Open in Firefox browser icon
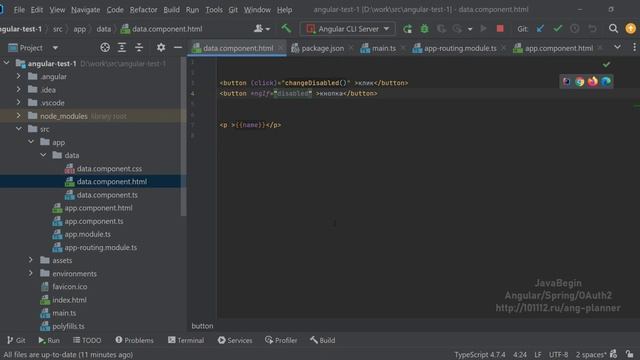This screenshot has height=360, width=640. click(593, 82)
